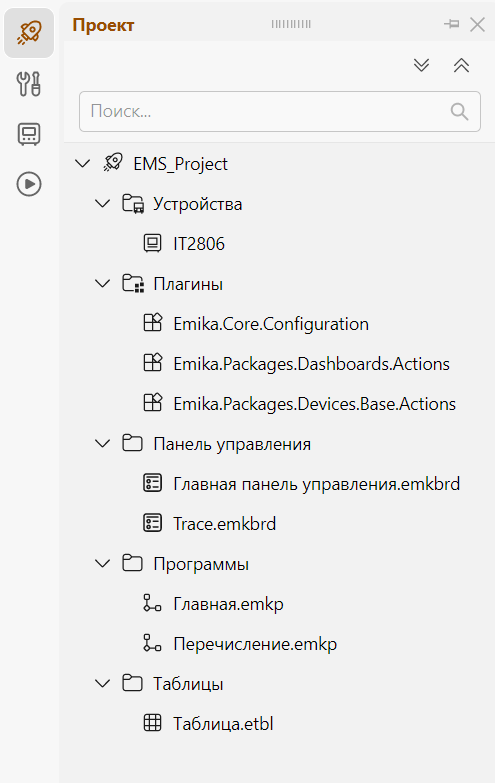Select the IT2806 device
Image resolution: width=495 pixels, height=783 pixels.
pyautogui.click(x=199, y=244)
